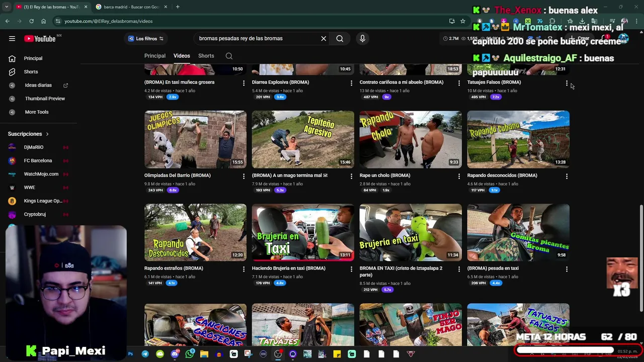Click the browser Back arrow
The height and width of the screenshot is (362, 644).
(7, 21)
